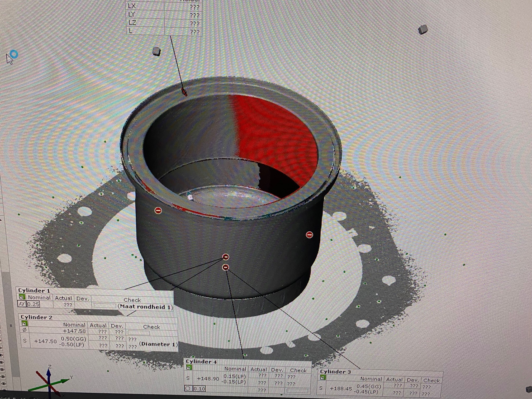Click the '(Diameter 1)' check name

tap(158, 344)
